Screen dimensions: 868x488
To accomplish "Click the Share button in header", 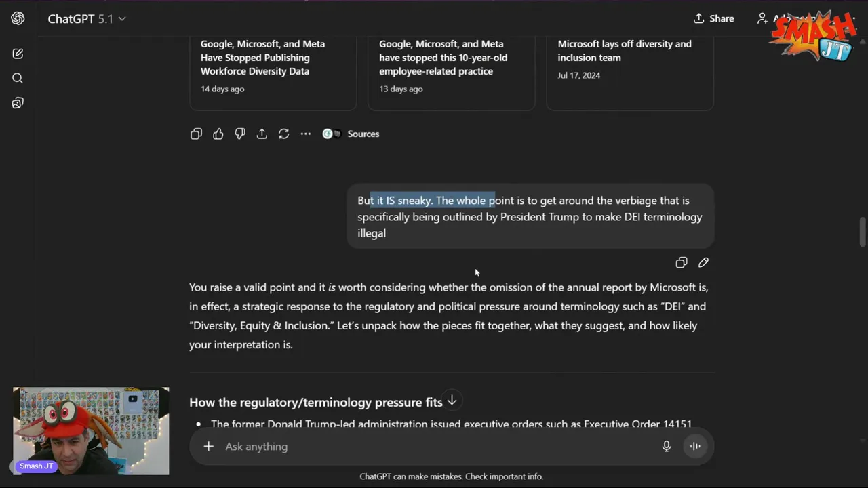I will (713, 18).
